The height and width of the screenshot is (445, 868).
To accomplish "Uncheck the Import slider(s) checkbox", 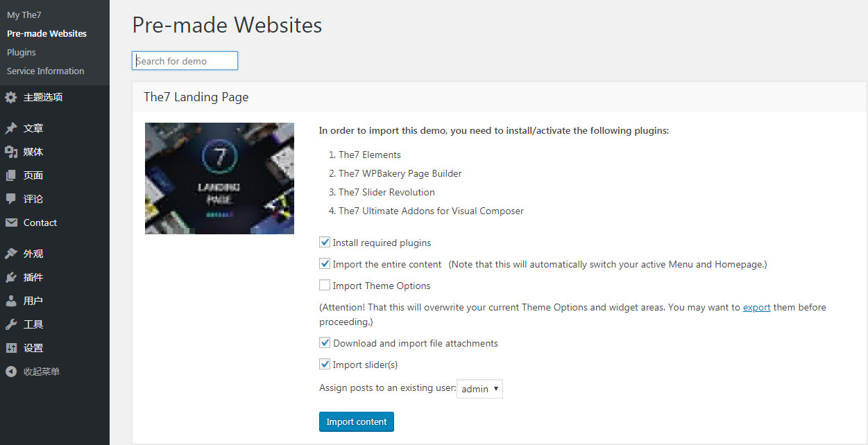I will (325, 364).
